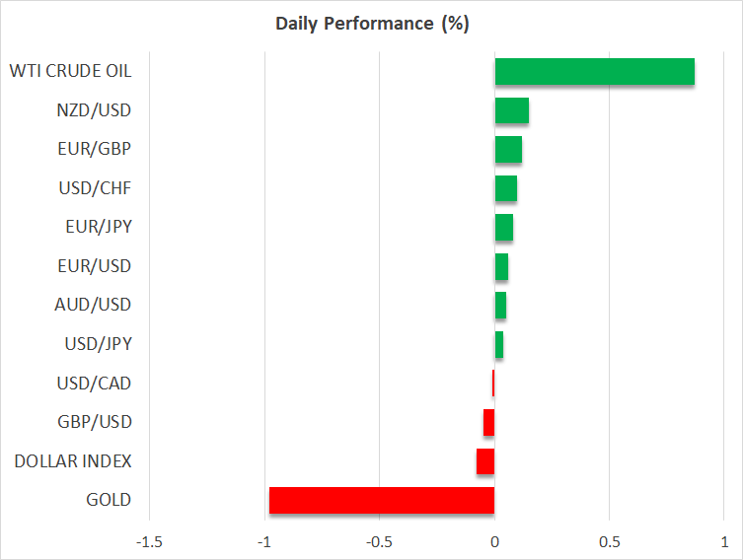
Task: Click the long red Gold bar
Action: click(x=381, y=500)
